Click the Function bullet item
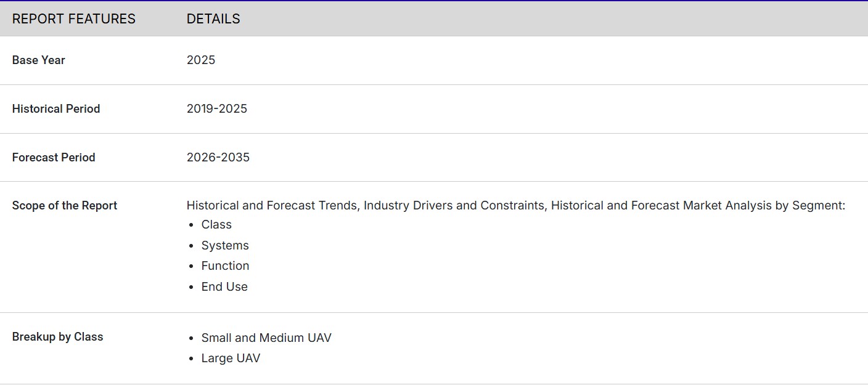The image size is (868, 385). click(x=225, y=266)
